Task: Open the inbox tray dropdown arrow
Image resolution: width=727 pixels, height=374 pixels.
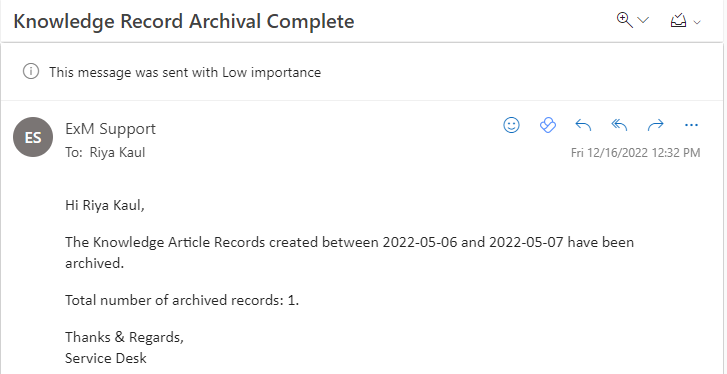Action: [x=696, y=22]
